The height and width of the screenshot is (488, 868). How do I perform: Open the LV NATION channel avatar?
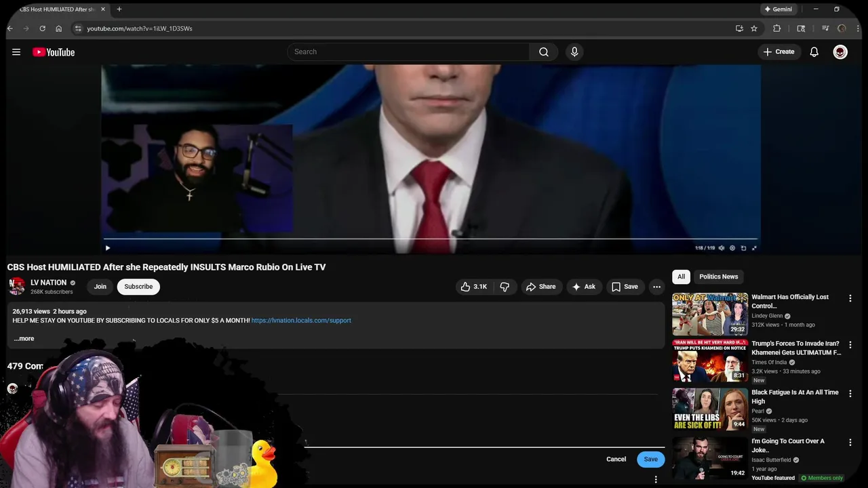[x=17, y=287]
